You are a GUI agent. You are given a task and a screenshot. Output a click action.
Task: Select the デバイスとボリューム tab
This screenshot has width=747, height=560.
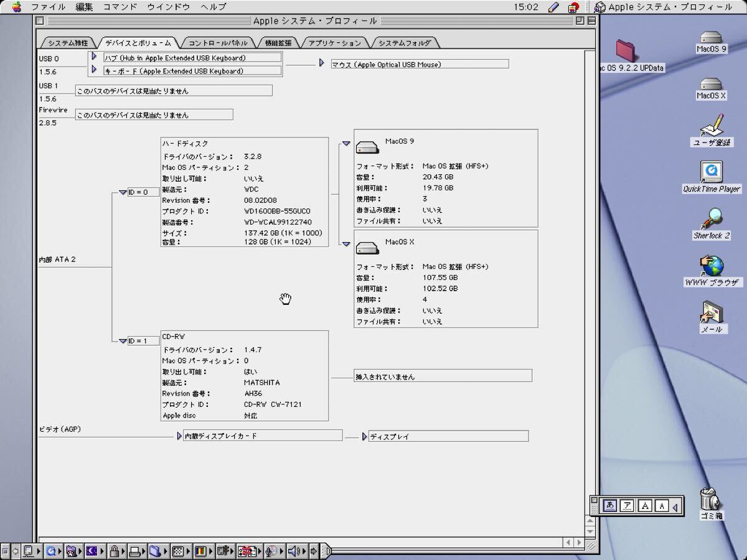(138, 43)
